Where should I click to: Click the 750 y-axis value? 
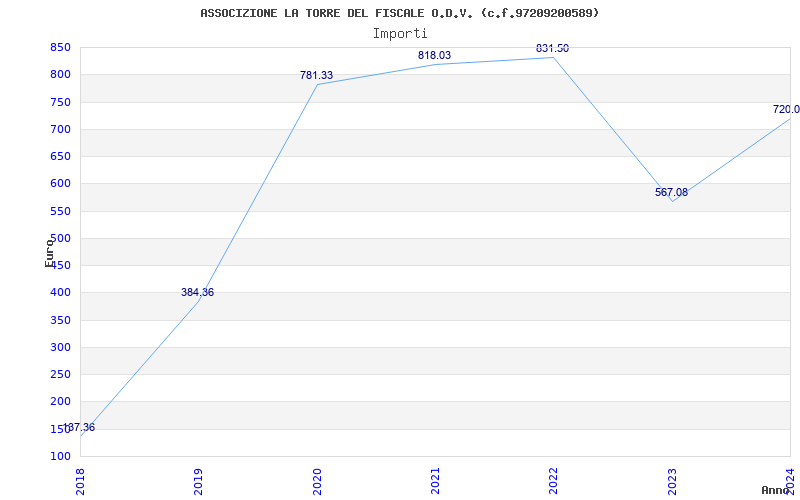point(60,103)
